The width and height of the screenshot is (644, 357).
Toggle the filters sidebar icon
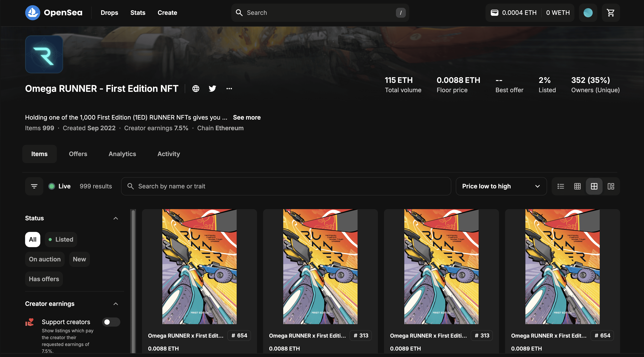coord(34,186)
